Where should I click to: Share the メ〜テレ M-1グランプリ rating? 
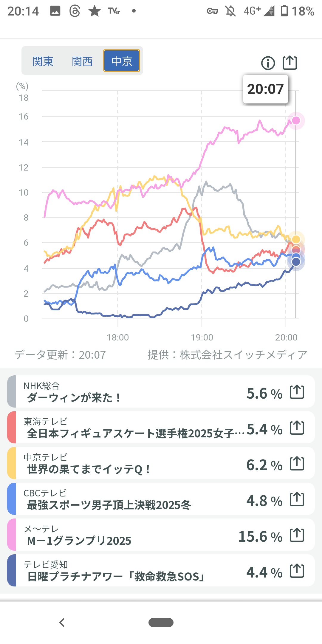[x=297, y=535]
